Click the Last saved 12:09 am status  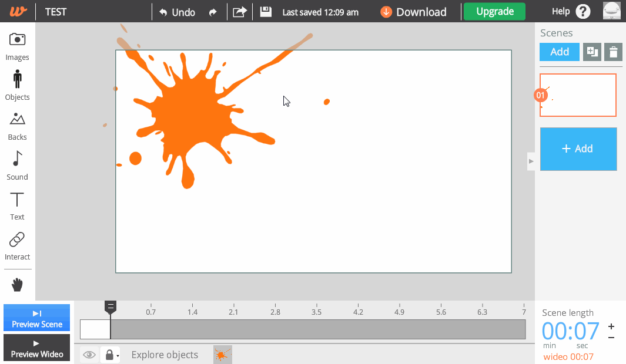point(320,12)
